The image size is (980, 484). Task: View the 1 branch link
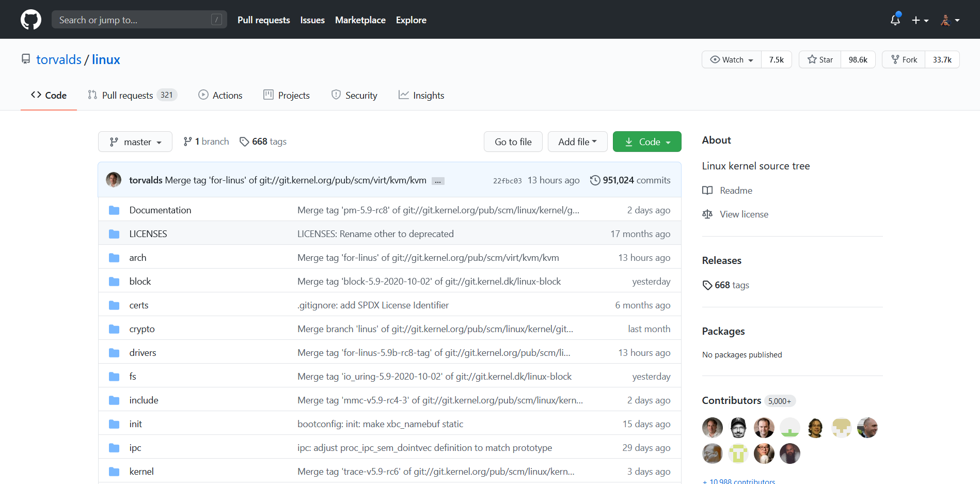(206, 142)
